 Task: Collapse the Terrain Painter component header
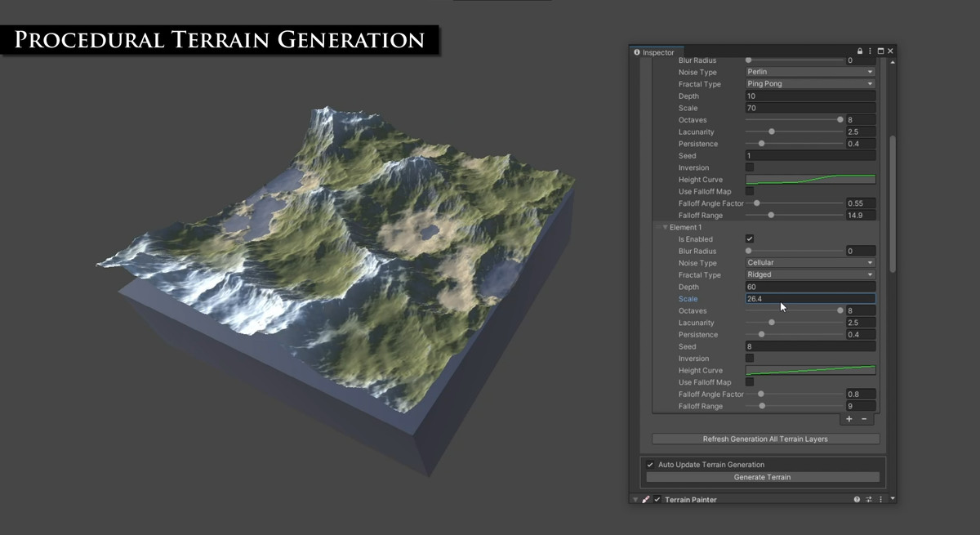(635, 500)
